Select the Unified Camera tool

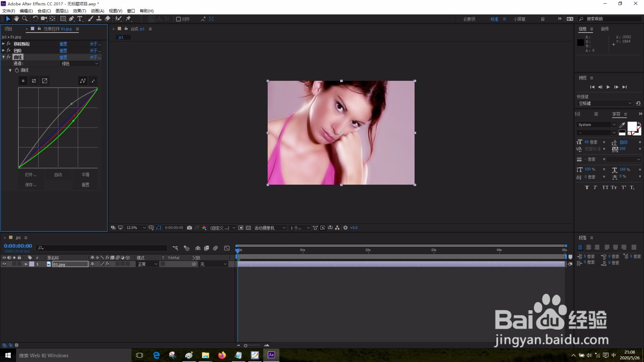44,19
